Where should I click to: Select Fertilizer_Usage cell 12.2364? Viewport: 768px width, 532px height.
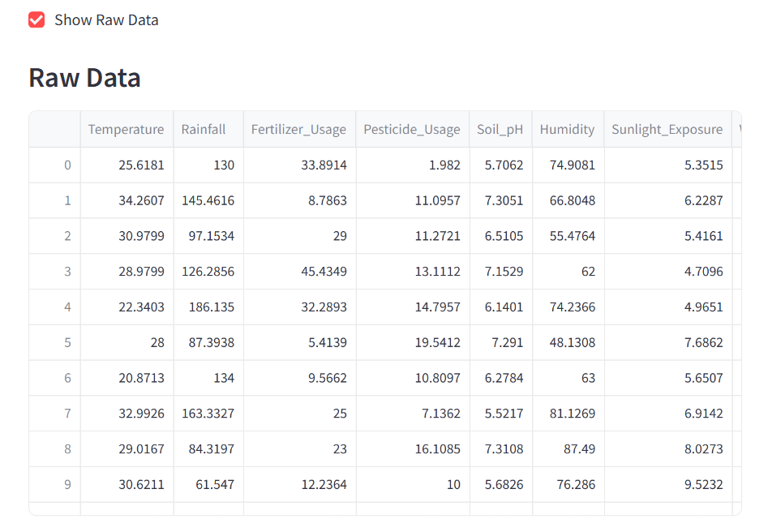coord(300,484)
